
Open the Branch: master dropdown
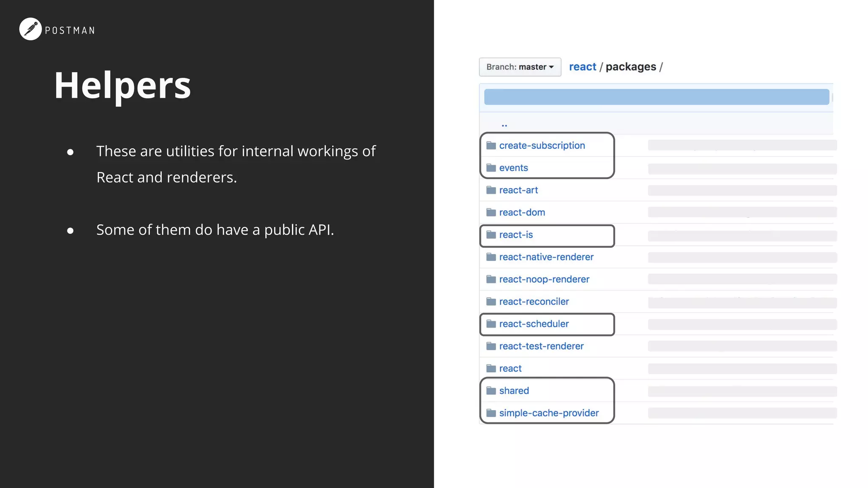520,67
